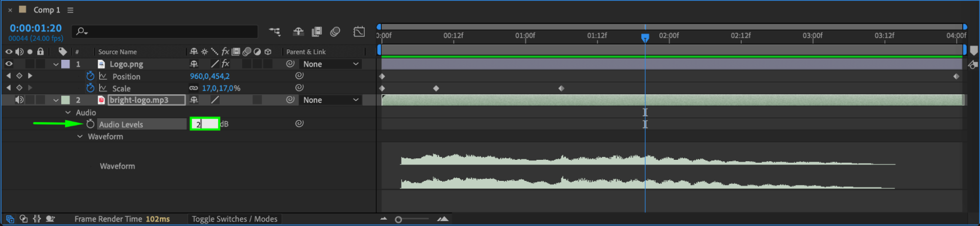Image resolution: width=980 pixels, height=226 pixels.
Task: Click the Position value 960,0,454,2
Action: point(210,76)
